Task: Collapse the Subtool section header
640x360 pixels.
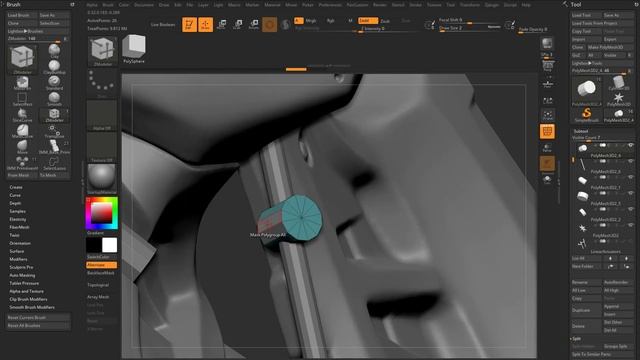Action: point(581,131)
